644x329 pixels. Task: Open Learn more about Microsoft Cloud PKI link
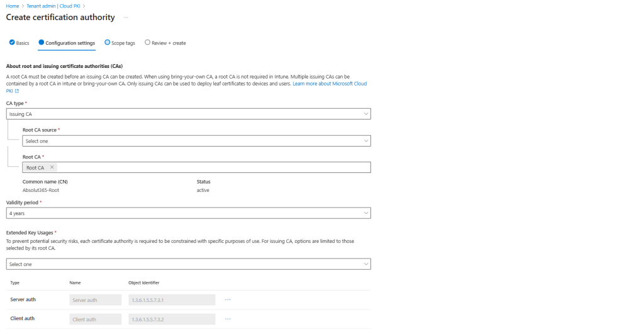tap(330, 83)
